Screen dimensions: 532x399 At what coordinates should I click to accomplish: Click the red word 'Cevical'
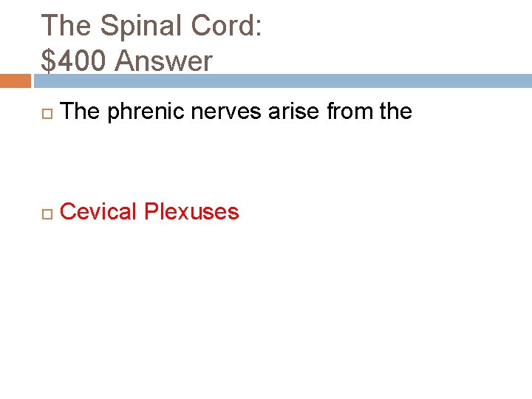98,212
